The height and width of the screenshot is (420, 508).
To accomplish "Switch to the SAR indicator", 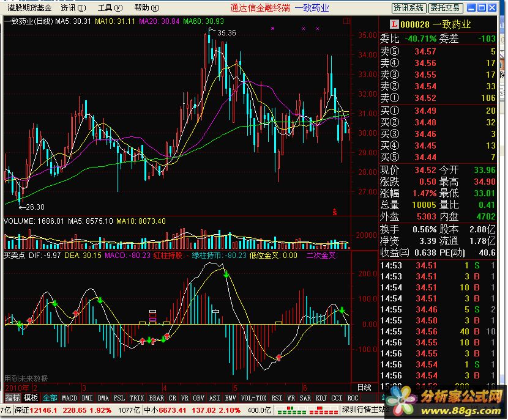I will [x=305, y=398].
